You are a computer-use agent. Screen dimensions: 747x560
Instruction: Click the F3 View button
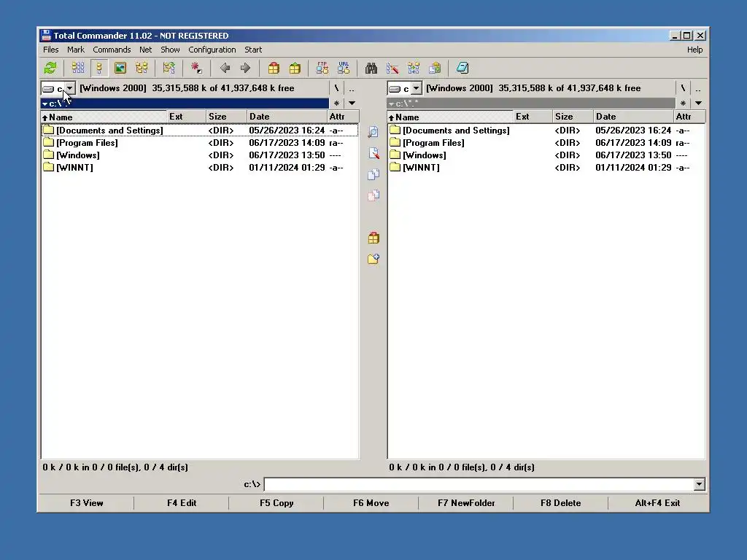pyautogui.click(x=86, y=503)
